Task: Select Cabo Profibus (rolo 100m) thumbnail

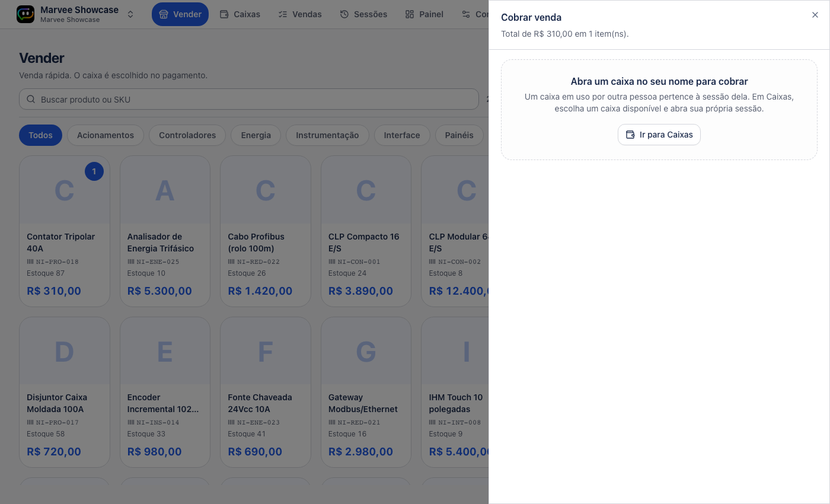Action: [x=266, y=190]
